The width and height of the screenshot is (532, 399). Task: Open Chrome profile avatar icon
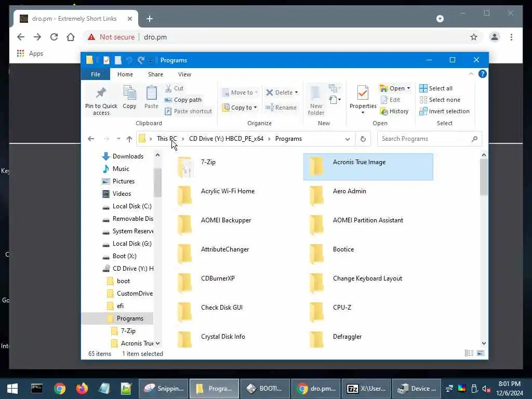495,37
